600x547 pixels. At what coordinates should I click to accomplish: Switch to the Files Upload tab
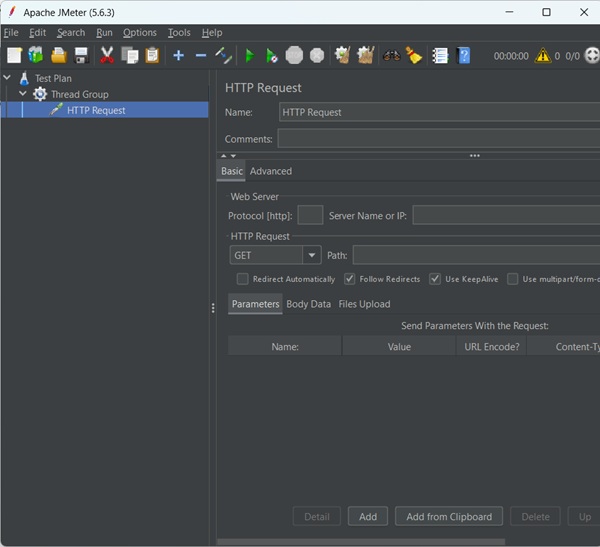point(364,304)
